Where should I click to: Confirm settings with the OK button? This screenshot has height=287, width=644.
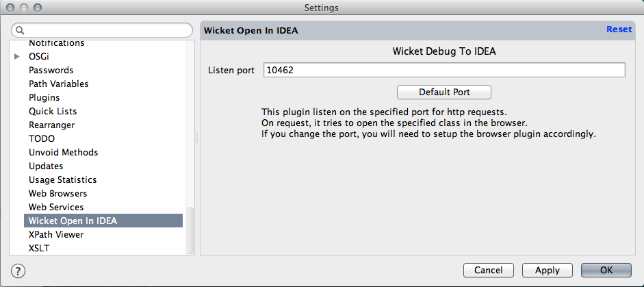coord(606,270)
